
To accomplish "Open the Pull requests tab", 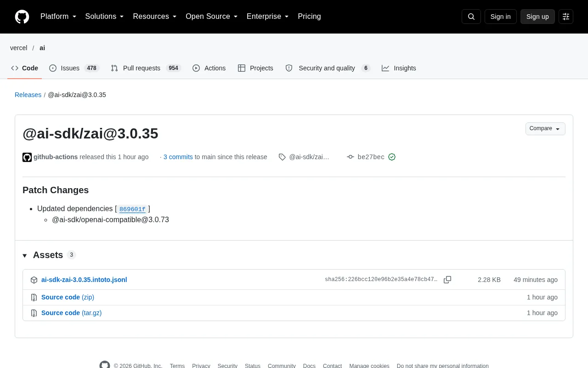I will click(x=146, y=68).
